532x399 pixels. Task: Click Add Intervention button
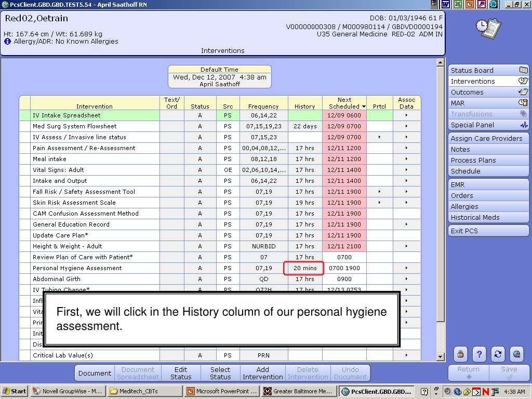click(x=262, y=373)
